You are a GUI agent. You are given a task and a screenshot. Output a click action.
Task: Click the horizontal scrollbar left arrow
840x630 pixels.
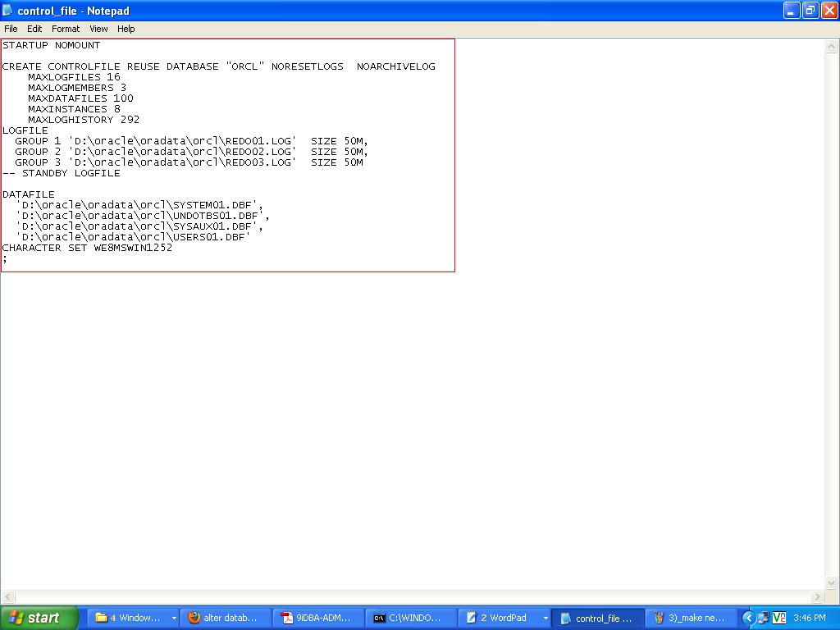pyautogui.click(x=7, y=597)
